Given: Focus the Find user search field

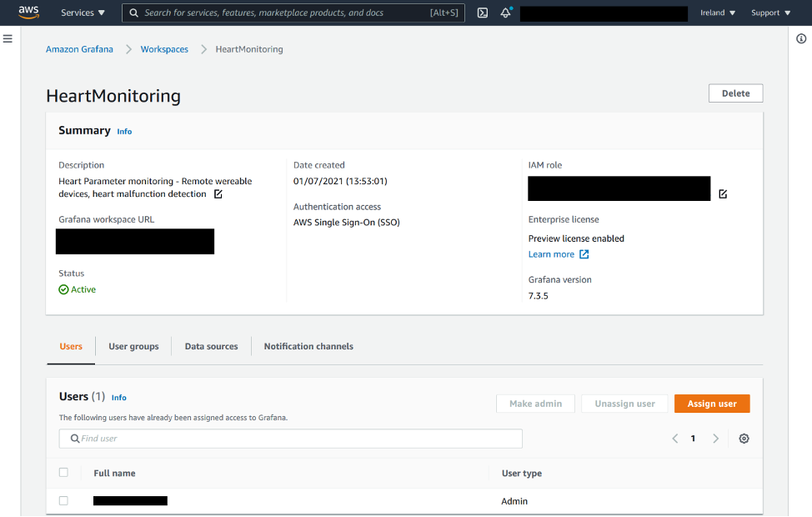Looking at the screenshot, I should point(290,439).
